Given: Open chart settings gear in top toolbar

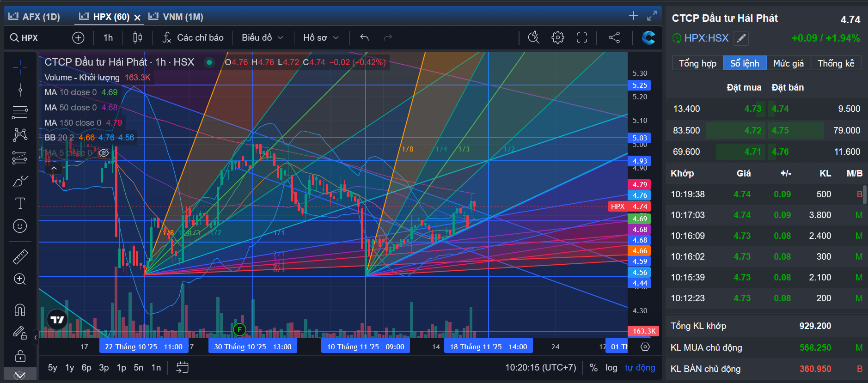Looking at the screenshot, I should [x=558, y=37].
